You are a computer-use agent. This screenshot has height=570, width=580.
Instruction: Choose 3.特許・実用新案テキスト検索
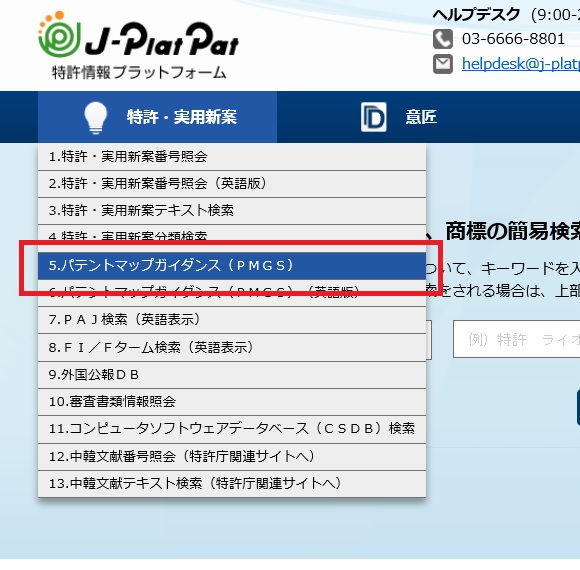click(x=232, y=211)
